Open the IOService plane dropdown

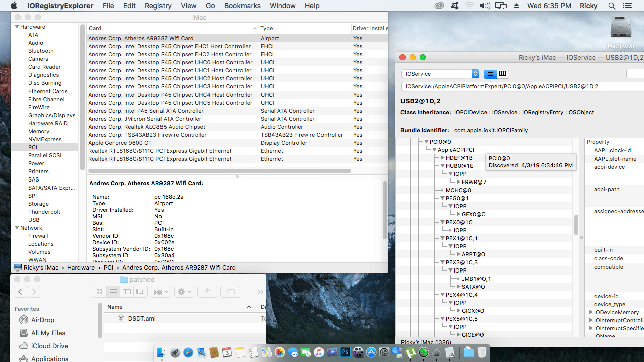tap(441, 74)
